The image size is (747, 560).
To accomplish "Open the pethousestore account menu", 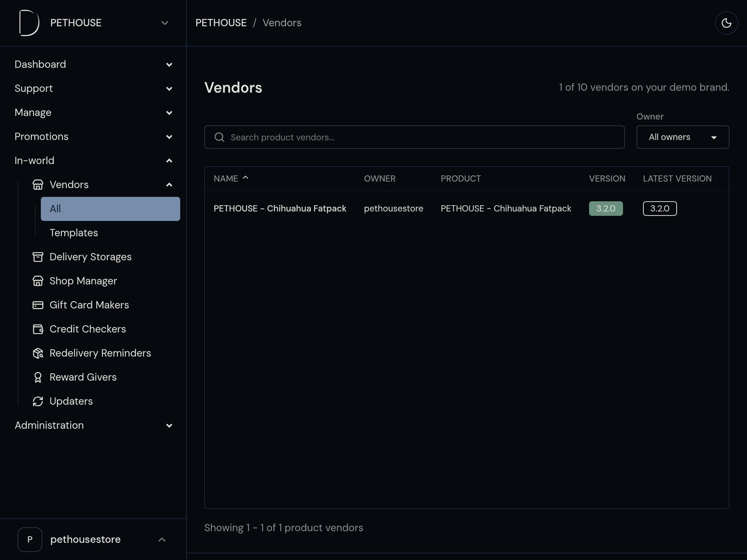I will (x=93, y=539).
